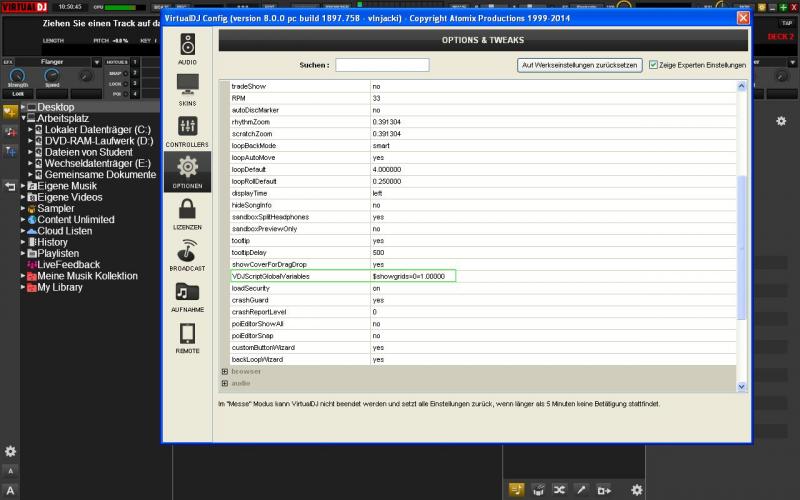The width and height of the screenshot is (800, 500).
Task: Click the add virtual folder music icon
Action: tap(10, 132)
